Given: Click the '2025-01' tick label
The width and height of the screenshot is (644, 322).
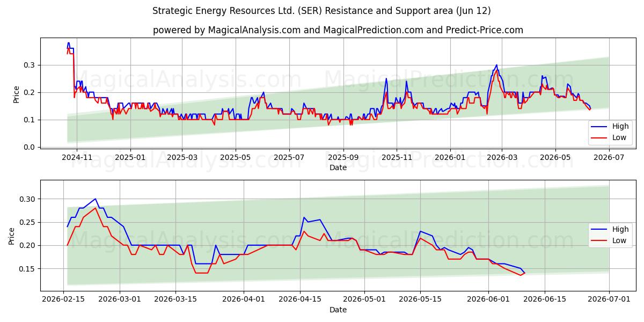Looking at the screenshot, I should 130,157.
